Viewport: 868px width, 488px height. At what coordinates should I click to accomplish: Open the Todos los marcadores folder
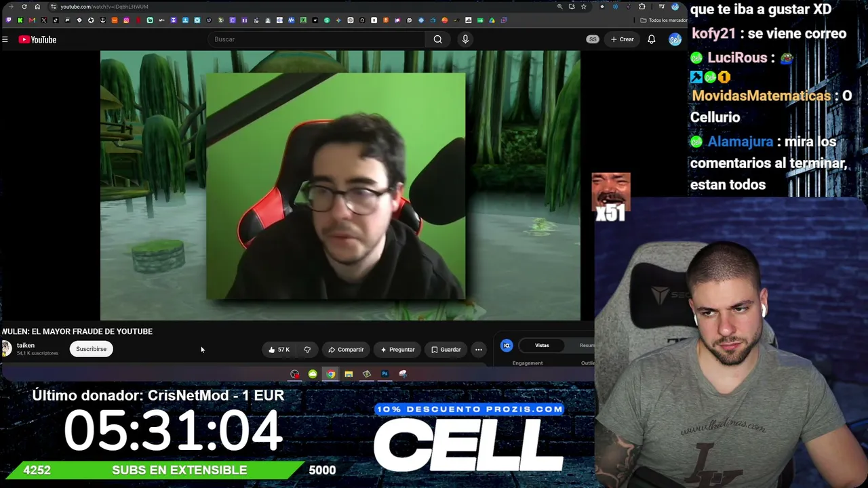[663, 20]
